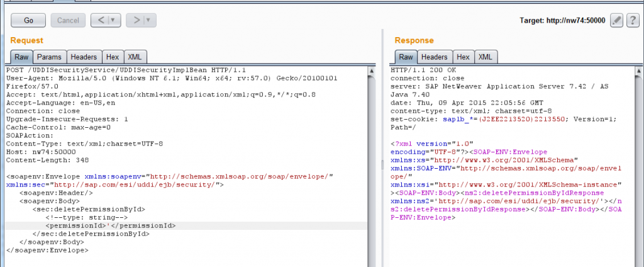Image resolution: width=644 pixels, height=267 pixels.
Task: Click the Upgrade-Insecure-Requests: 1 line
Action: point(67,119)
